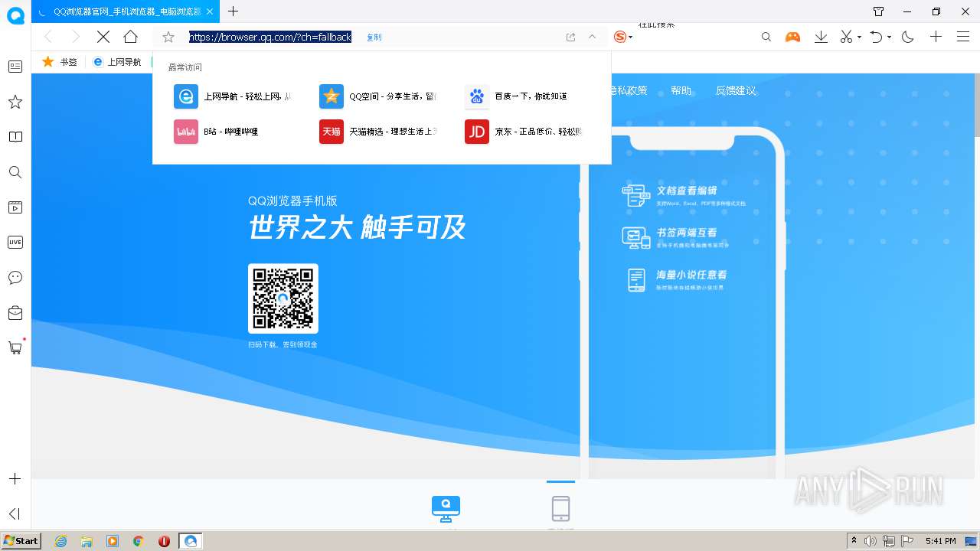Viewport: 980px width, 551px height.
Task: Go to the home page
Action: pyautogui.click(x=130, y=37)
